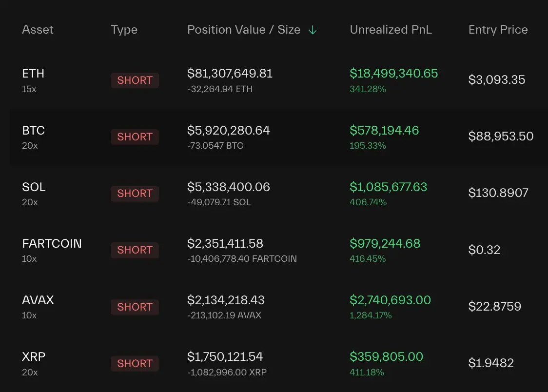548x392 pixels.
Task: Click BTC entry price $88,953.50
Action: [x=501, y=137]
